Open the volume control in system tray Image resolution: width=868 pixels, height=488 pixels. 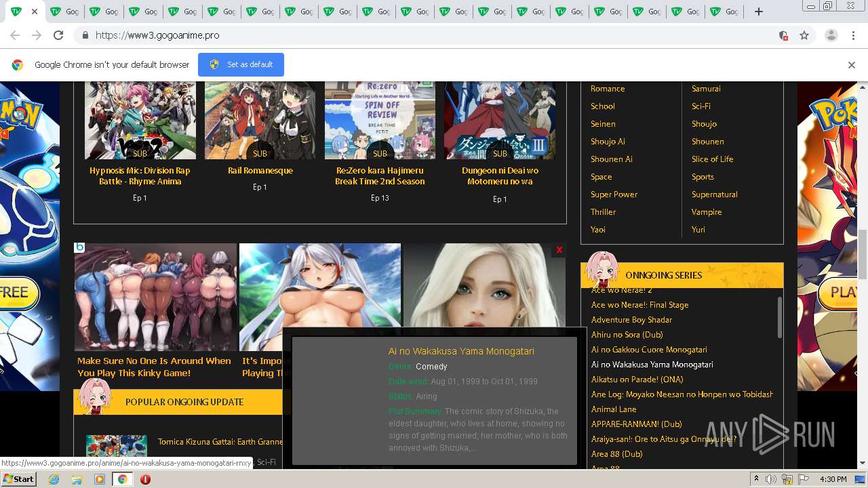click(x=771, y=479)
